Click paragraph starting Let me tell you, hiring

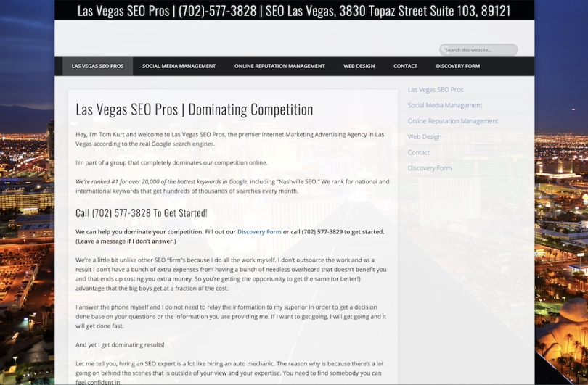(x=229, y=373)
